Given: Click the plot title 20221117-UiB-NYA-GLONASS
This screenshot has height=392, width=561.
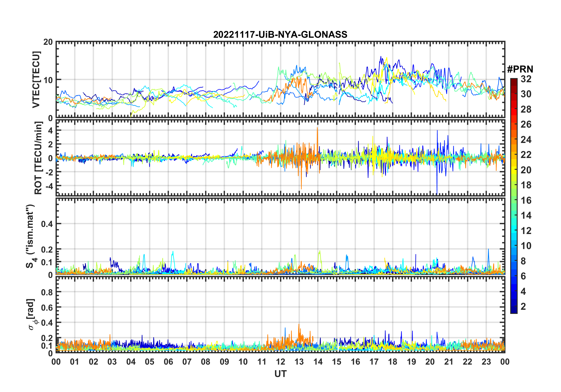Looking at the screenshot, I should (280, 34).
